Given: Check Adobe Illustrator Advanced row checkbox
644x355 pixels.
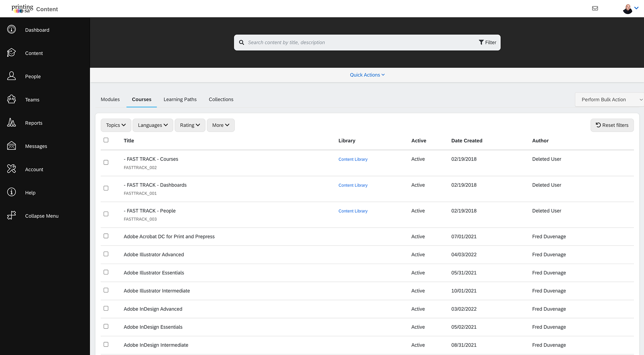Looking at the screenshot, I should point(106,254).
